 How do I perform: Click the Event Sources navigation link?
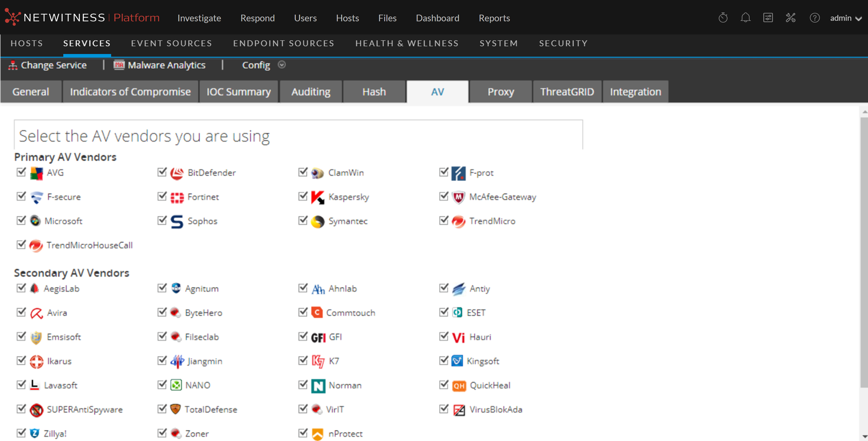click(171, 43)
